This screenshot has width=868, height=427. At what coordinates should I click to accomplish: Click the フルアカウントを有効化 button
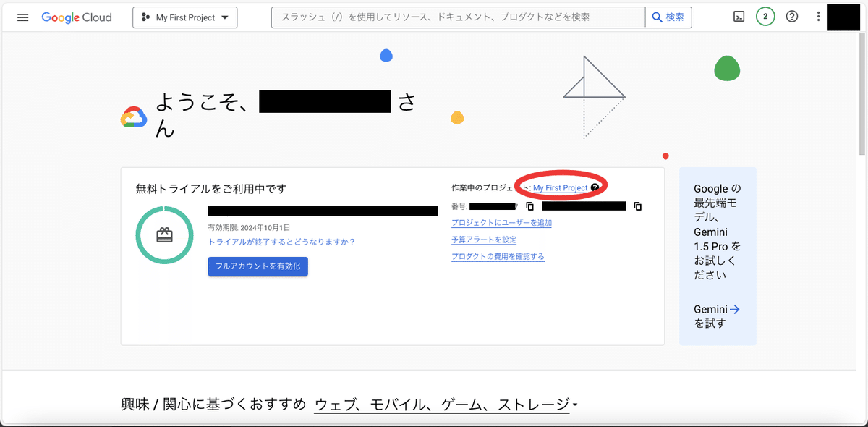click(258, 266)
